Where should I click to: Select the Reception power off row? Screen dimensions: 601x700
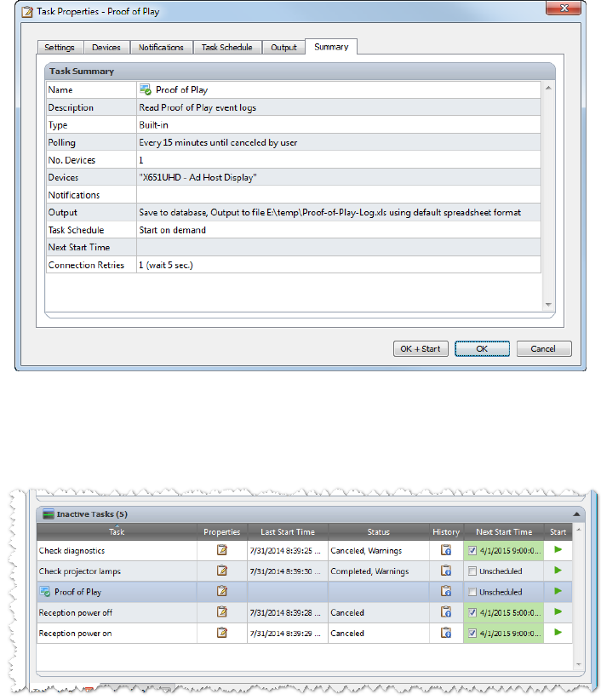coord(304,612)
